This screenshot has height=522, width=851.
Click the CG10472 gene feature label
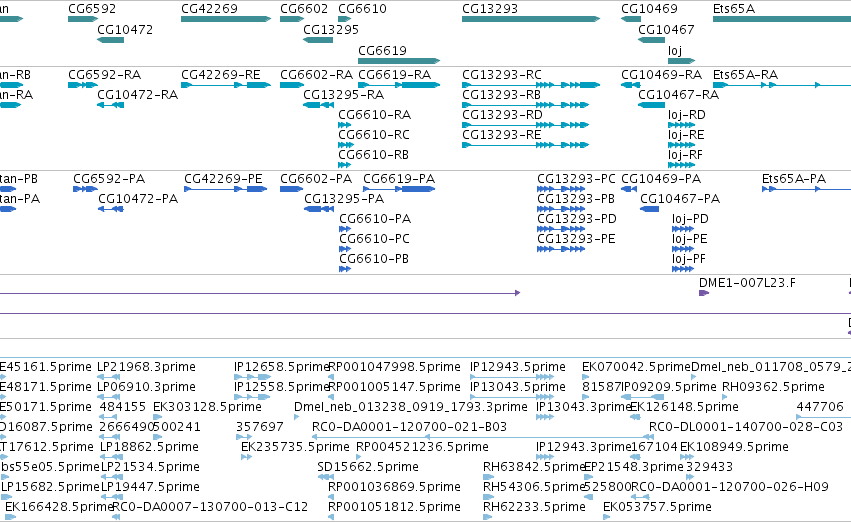[x=125, y=30]
